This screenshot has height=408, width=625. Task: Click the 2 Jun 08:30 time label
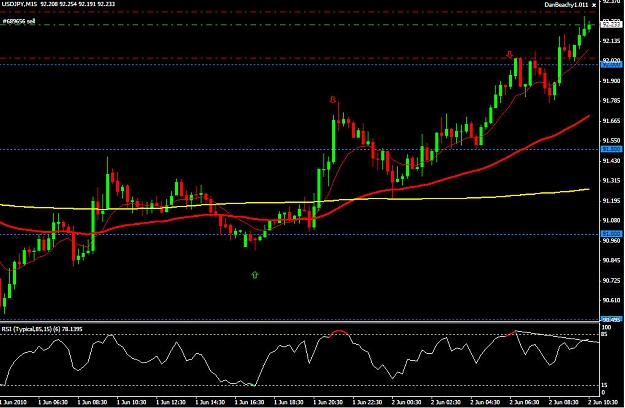[564, 402]
